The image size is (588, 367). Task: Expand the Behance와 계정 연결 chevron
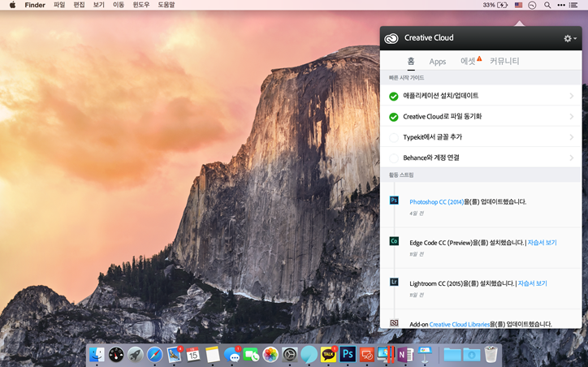(x=572, y=158)
